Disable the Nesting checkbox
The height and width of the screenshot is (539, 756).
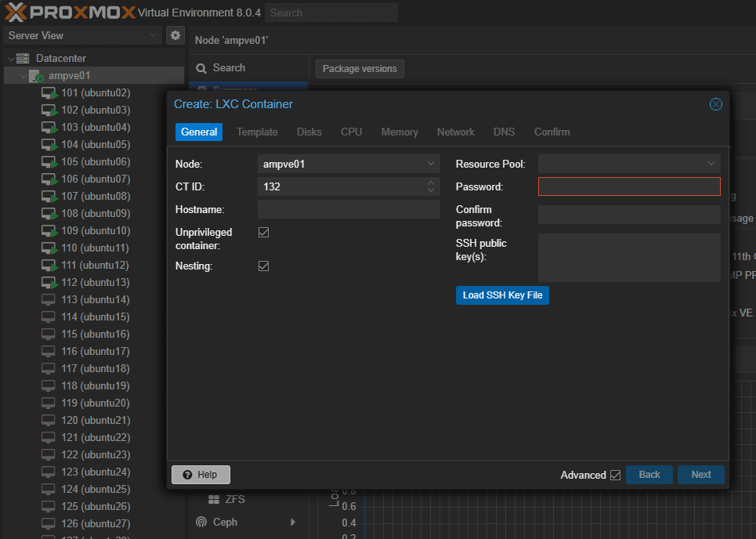(263, 266)
